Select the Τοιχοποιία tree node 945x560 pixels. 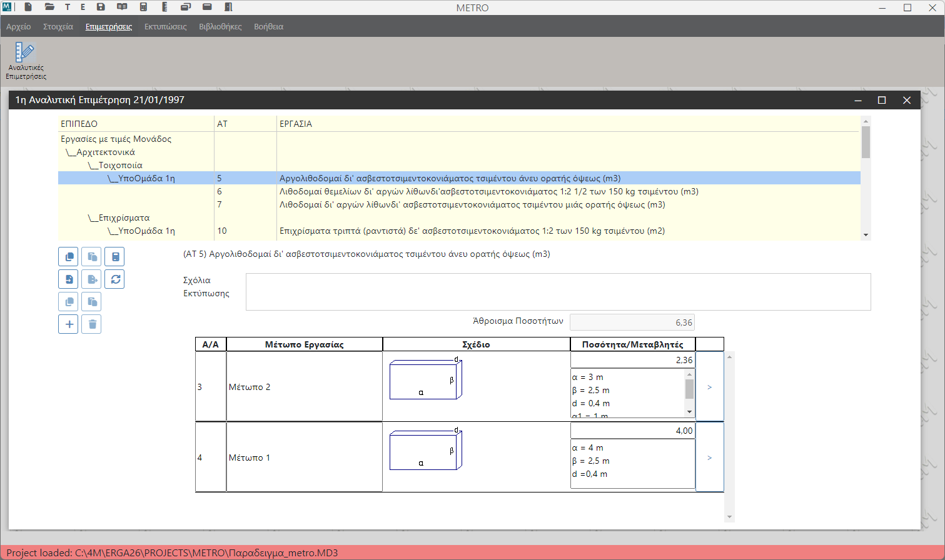coord(120,166)
